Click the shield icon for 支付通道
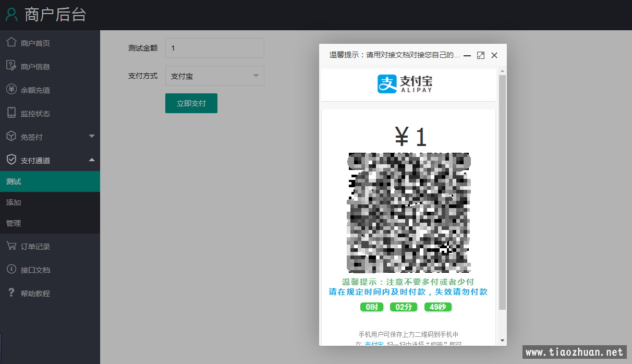Viewport: 632px width, 364px height. tap(11, 160)
